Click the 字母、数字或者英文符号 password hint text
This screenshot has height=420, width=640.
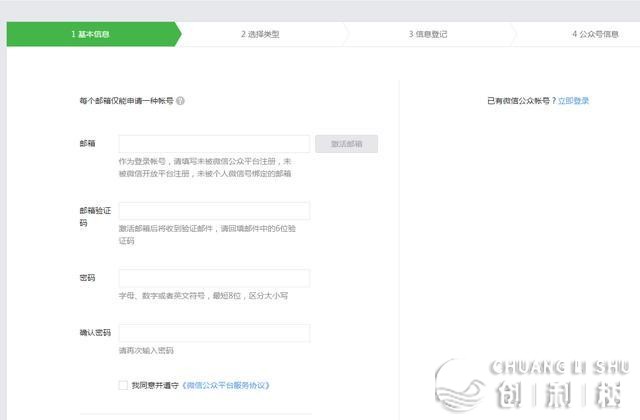coord(203,296)
